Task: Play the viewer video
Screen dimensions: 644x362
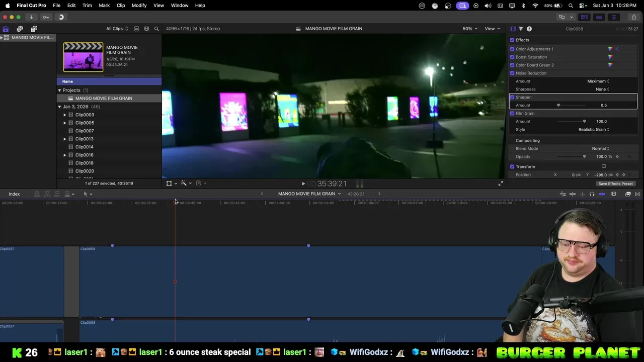Action: 303,184
